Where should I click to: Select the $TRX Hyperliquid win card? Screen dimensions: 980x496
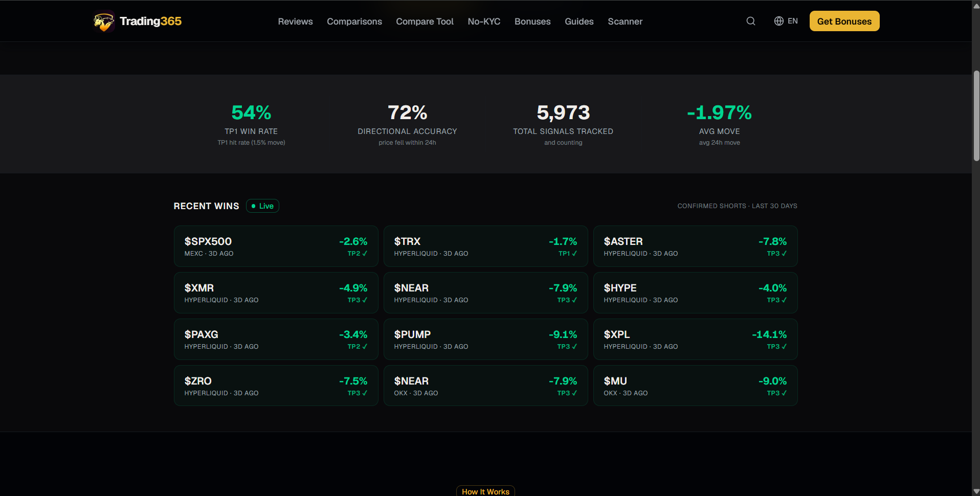click(x=485, y=246)
